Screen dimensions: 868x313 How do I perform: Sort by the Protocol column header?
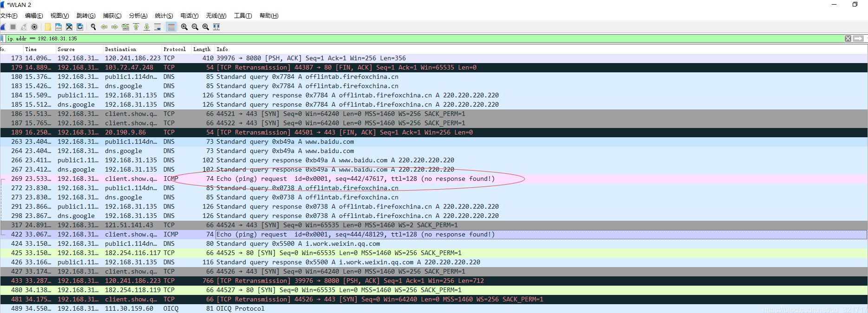click(x=176, y=49)
